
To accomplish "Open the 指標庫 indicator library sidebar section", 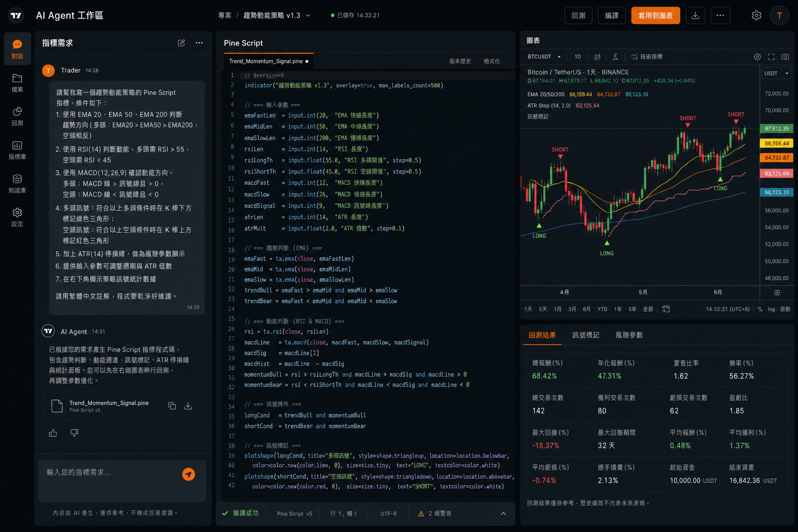I will click(x=17, y=150).
